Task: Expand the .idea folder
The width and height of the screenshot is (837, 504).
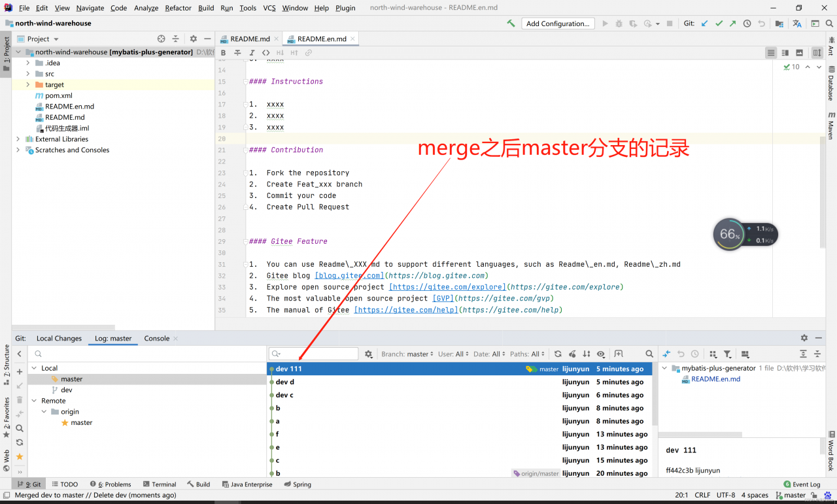Action: point(28,63)
